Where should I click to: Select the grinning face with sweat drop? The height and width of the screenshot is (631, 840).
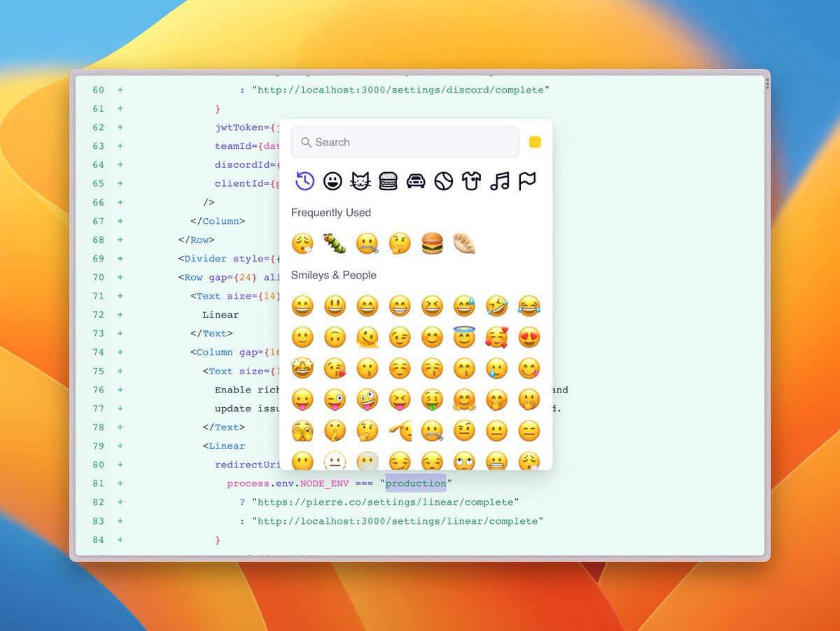click(x=464, y=306)
